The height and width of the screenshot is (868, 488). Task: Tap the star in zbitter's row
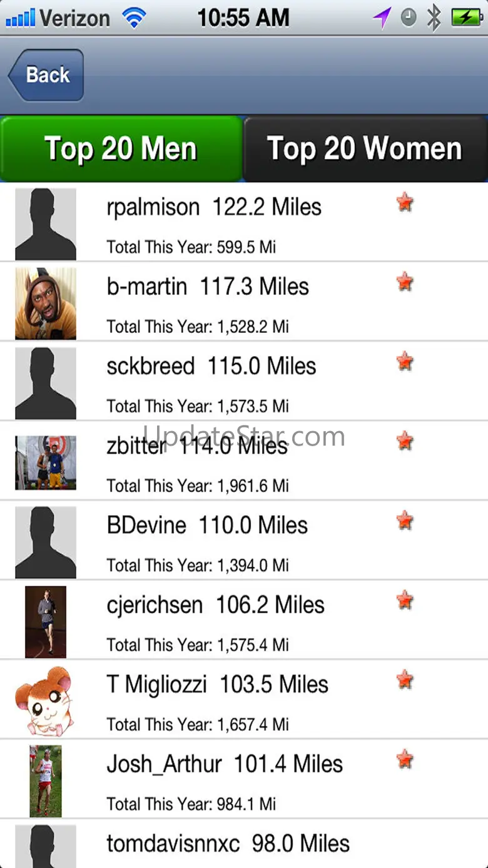[405, 441]
